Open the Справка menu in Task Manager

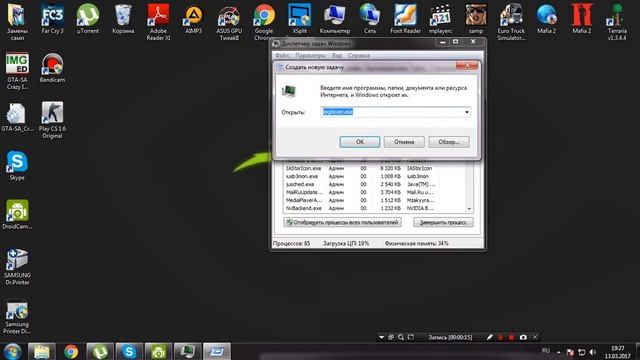359,55
